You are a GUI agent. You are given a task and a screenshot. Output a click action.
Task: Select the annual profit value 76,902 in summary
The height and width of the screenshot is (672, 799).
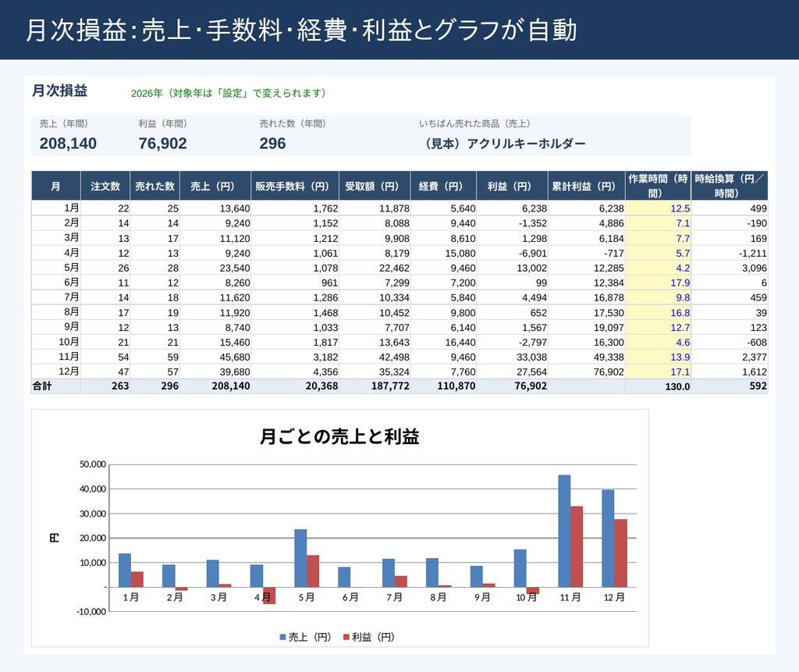pos(162,144)
